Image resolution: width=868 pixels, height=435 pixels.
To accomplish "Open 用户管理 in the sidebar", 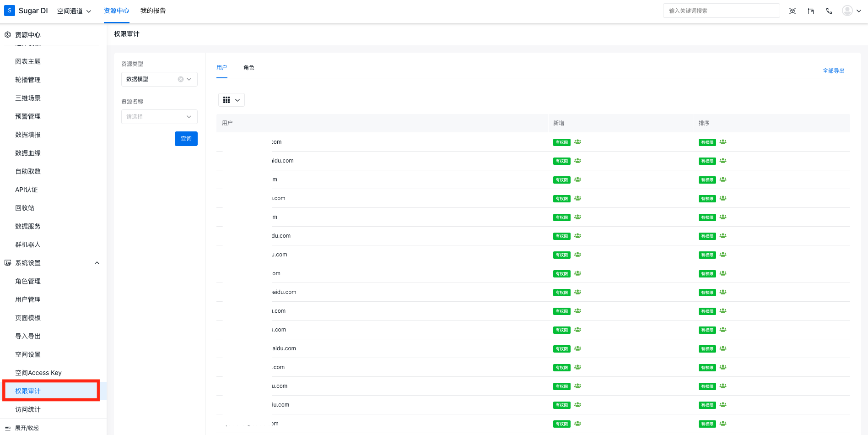I will 28,299.
